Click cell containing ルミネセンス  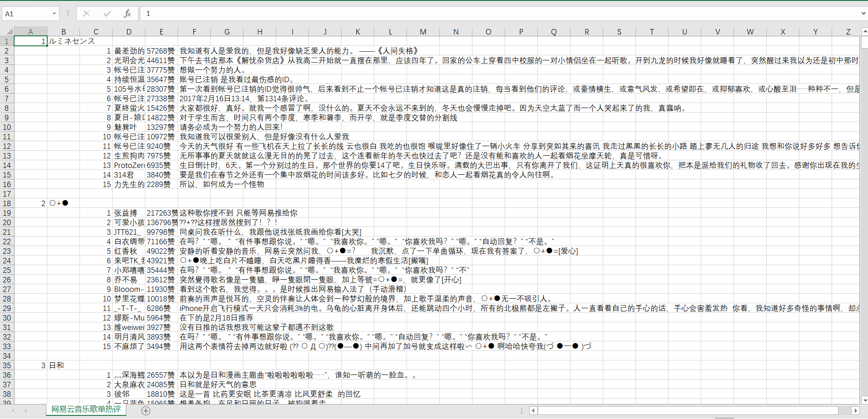(64, 41)
